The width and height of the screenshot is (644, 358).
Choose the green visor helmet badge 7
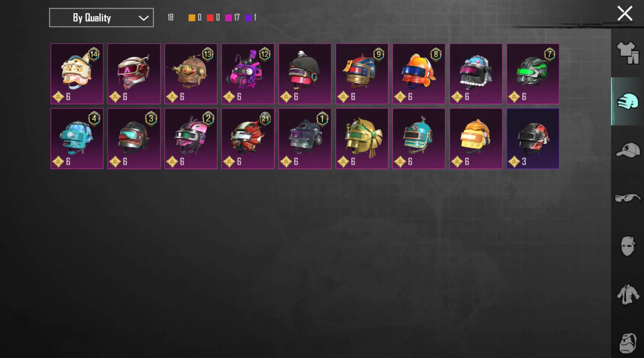point(533,74)
